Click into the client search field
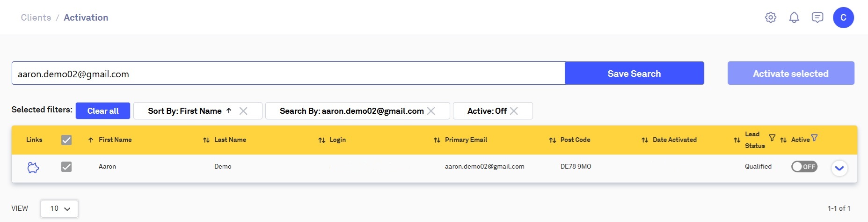Screen dimensions: 868x222 [x=288, y=74]
